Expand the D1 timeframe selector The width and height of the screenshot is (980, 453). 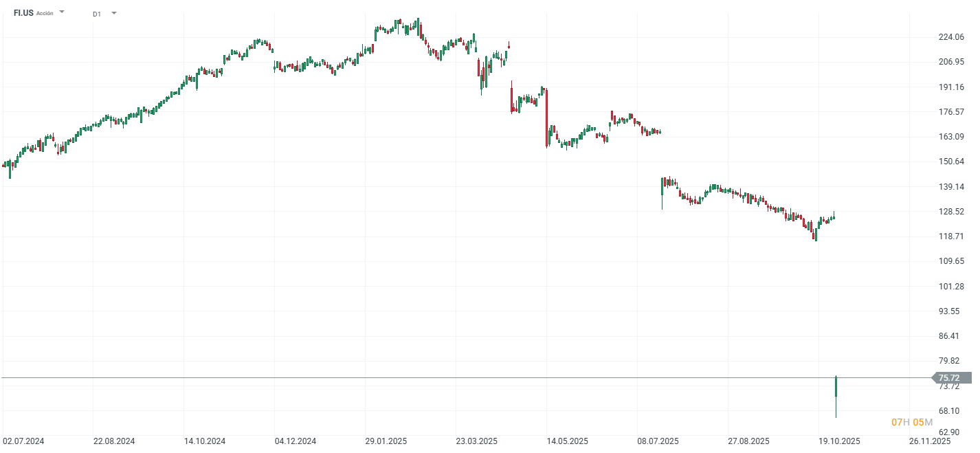[x=113, y=13]
